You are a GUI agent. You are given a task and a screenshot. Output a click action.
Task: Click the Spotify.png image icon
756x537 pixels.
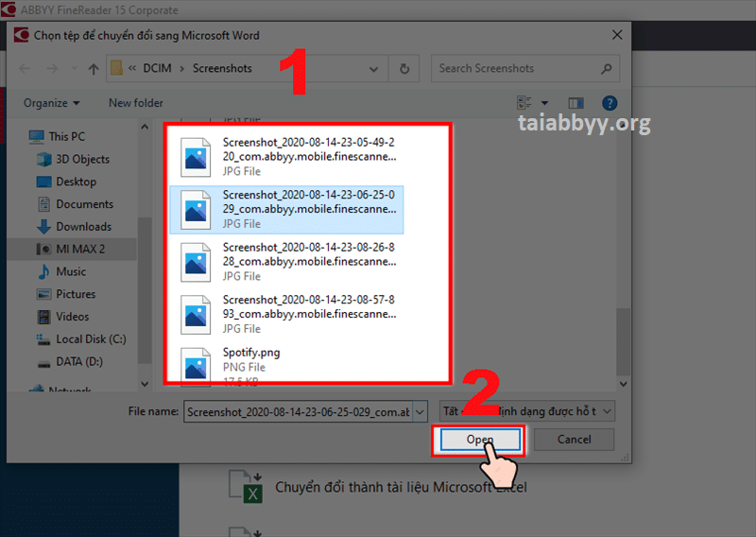(196, 365)
